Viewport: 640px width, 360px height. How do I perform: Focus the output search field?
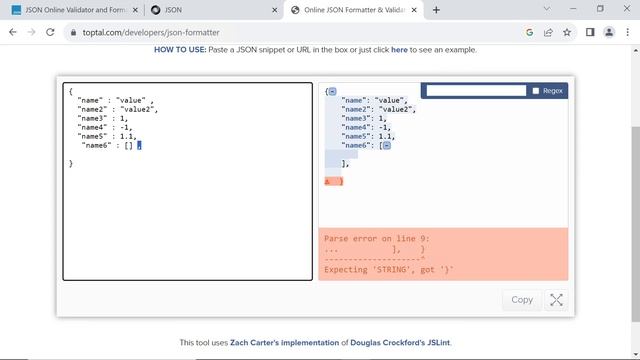coord(476,91)
